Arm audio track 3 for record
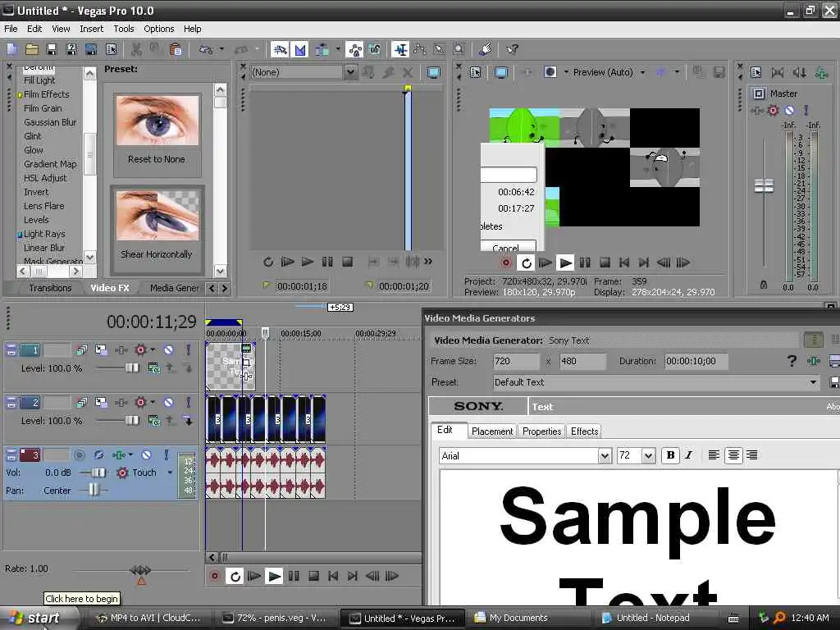Screen dimensions: 840x630 point(80,454)
